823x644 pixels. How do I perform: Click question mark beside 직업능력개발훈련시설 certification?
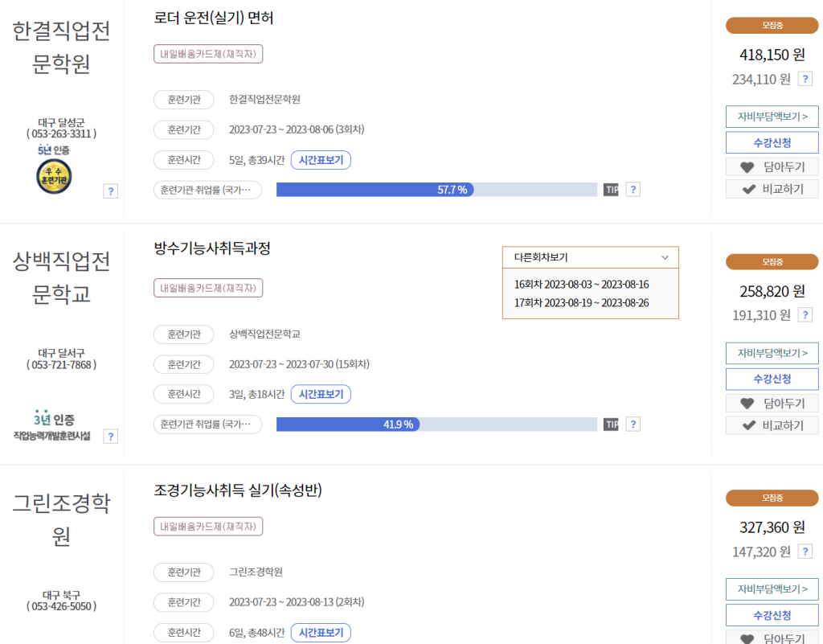110,436
